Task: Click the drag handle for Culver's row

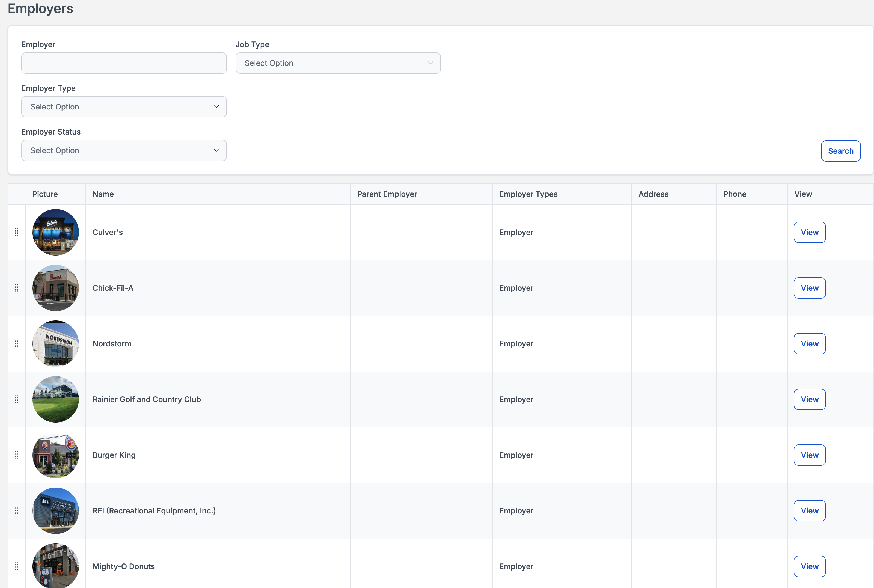Action: click(x=16, y=232)
